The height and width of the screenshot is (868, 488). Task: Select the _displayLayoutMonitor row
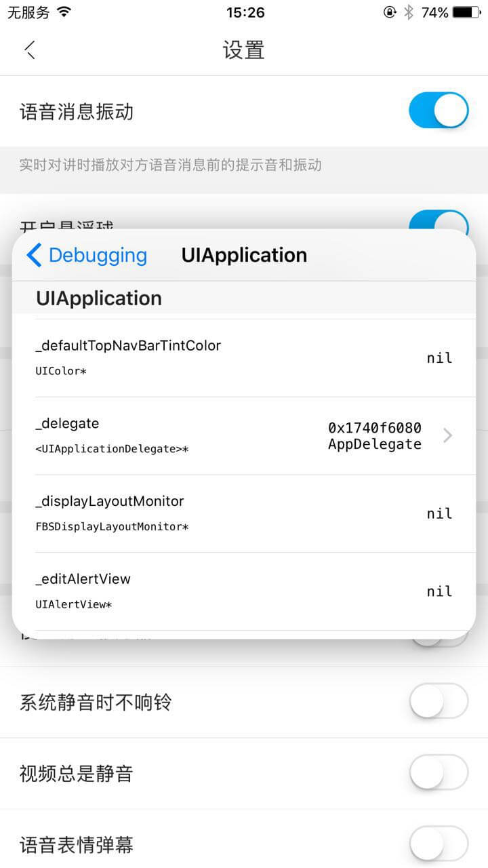pyautogui.click(x=244, y=513)
